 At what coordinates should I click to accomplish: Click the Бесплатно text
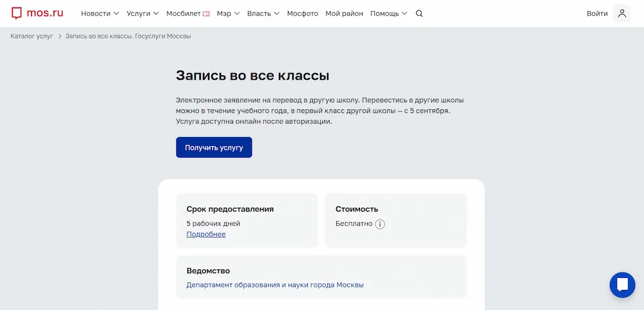pos(354,223)
